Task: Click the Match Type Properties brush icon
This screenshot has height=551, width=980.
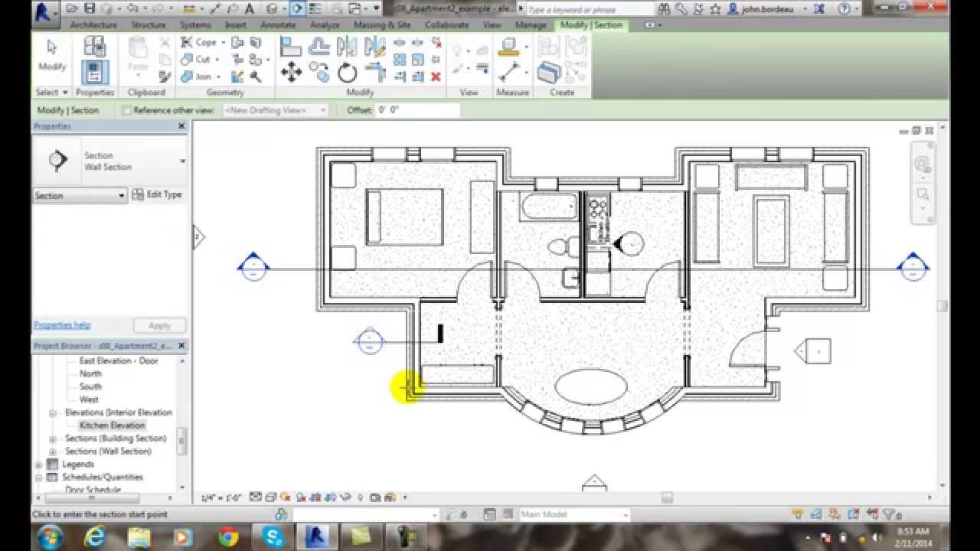Action: (x=165, y=77)
